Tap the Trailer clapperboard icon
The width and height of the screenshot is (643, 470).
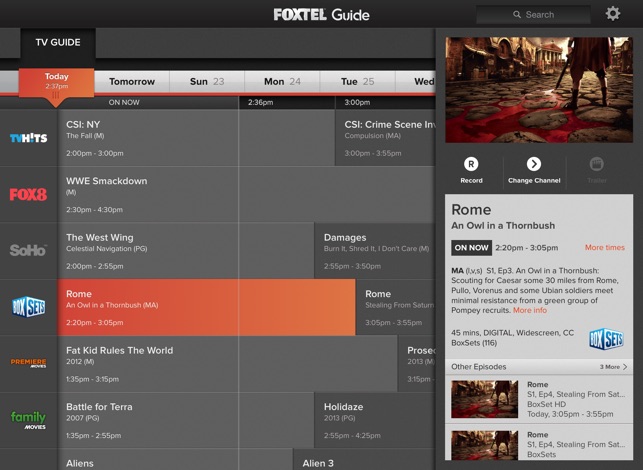coord(597,164)
